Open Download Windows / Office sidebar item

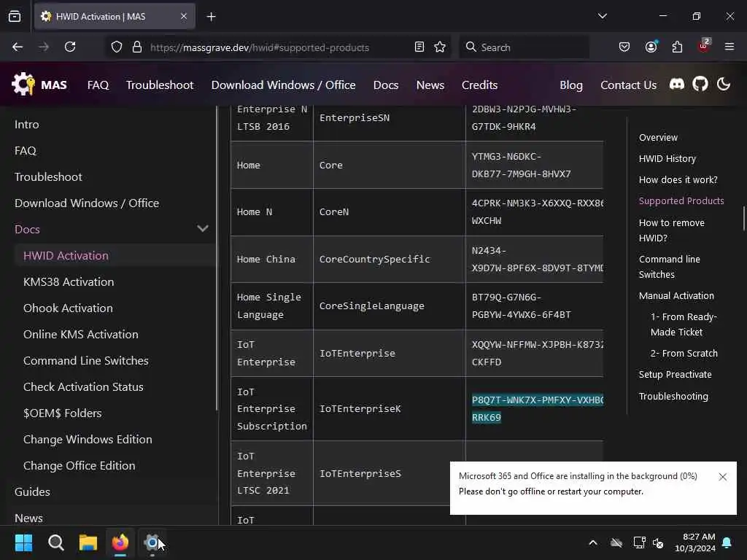pos(87,203)
